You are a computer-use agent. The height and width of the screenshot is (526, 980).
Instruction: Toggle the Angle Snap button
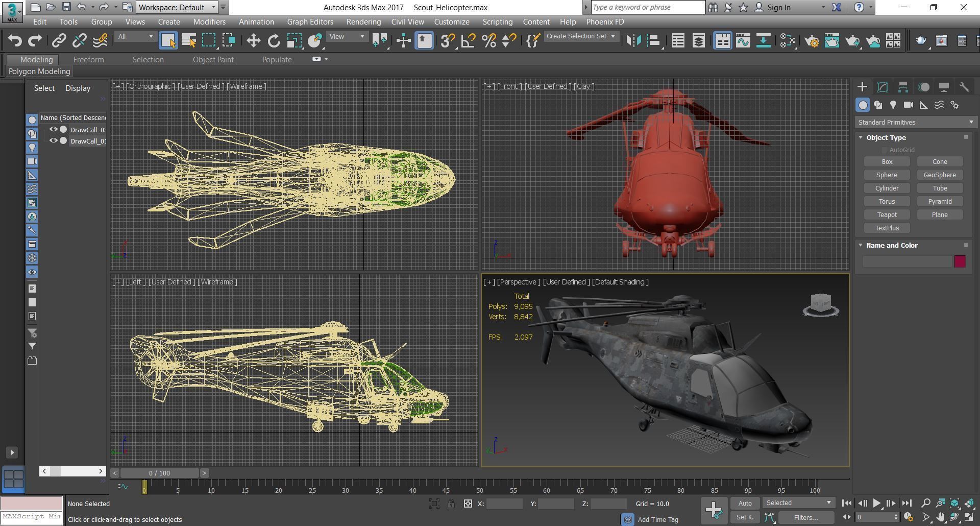click(x=468, y=41)
